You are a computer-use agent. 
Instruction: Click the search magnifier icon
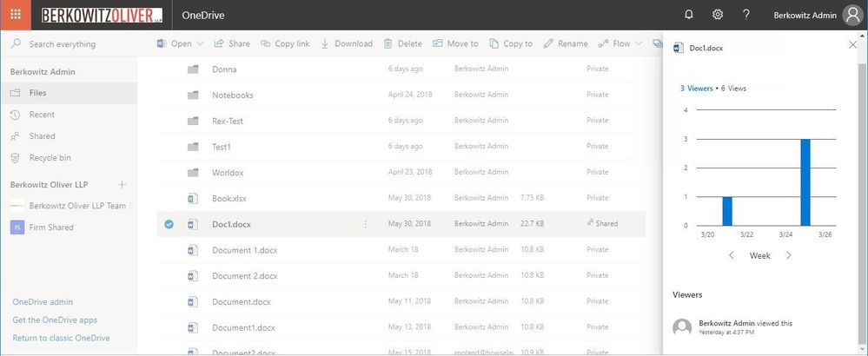coord(16,43)
